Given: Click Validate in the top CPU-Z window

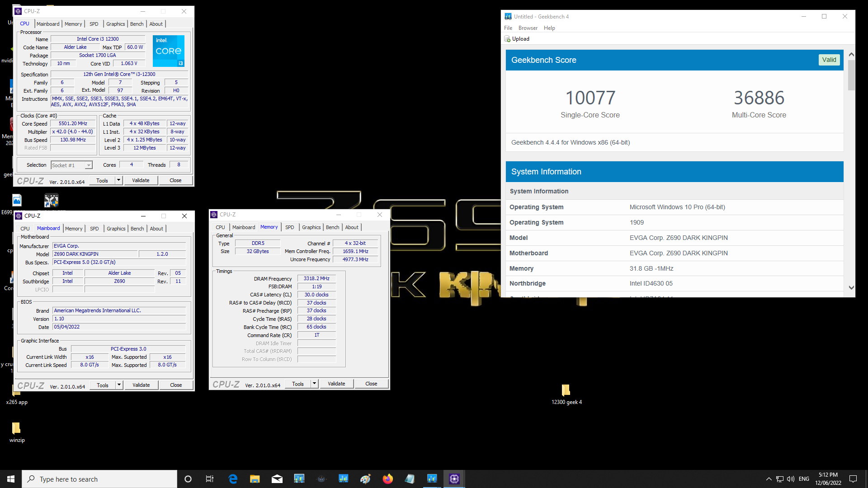Looking at the screenshot, I should 141,180.
